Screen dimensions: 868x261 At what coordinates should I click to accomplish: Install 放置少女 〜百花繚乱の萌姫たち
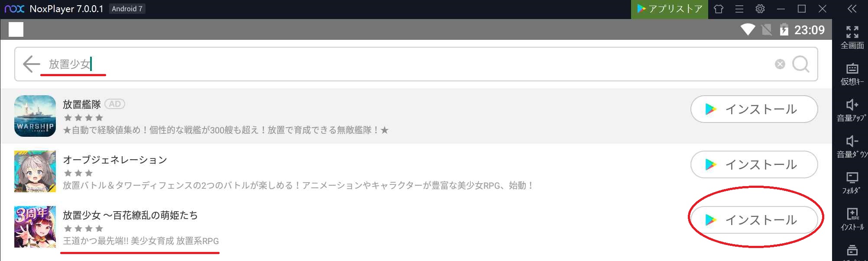tap(754, 220)
